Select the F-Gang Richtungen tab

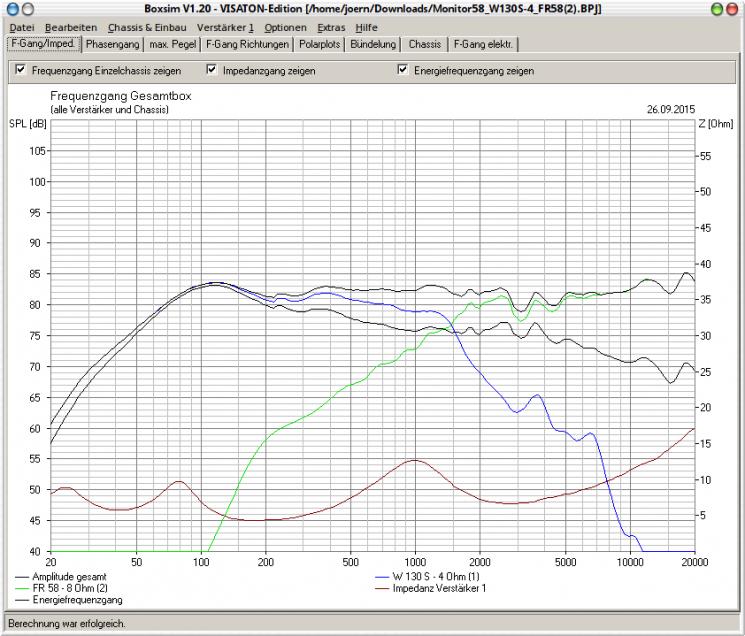pos(247,44)
